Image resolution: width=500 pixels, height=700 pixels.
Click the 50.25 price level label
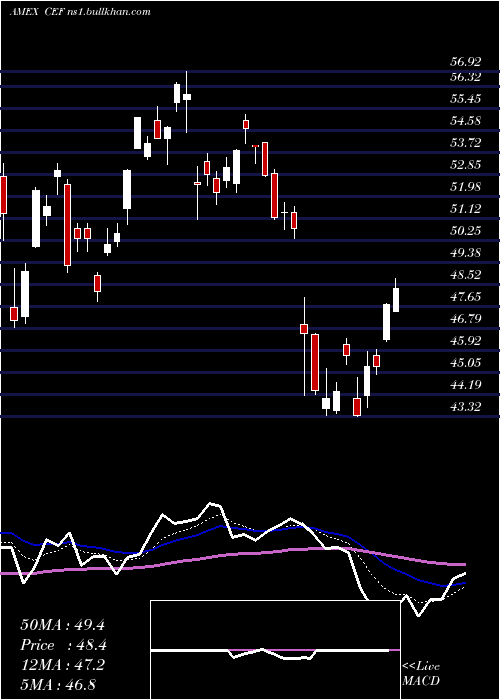(465, 231)
